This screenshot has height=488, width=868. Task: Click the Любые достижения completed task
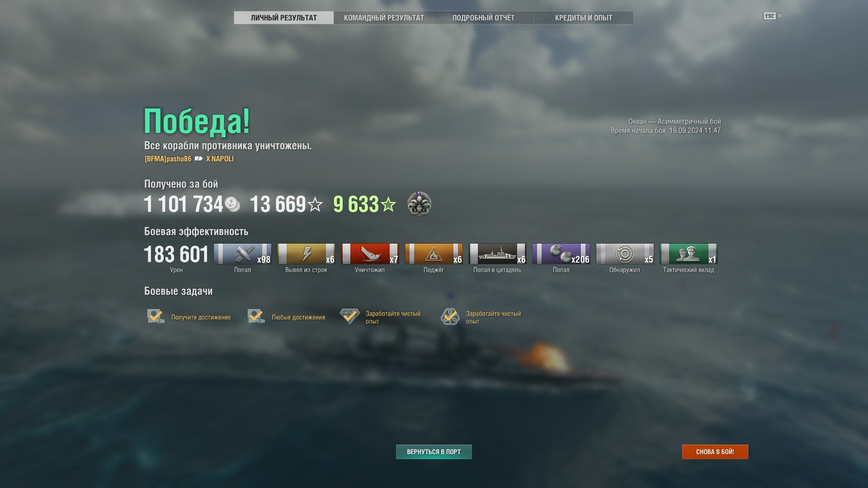(x=286, y=317)
